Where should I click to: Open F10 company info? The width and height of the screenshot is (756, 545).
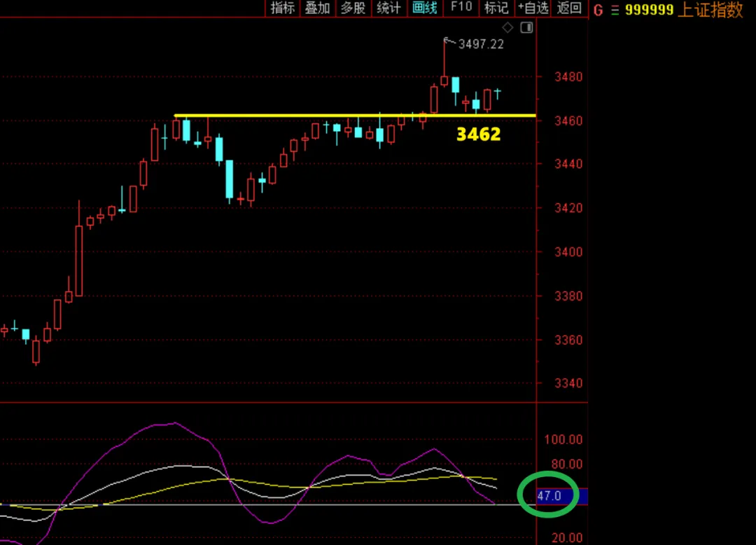pyautogui.click(x=461, y=8)
